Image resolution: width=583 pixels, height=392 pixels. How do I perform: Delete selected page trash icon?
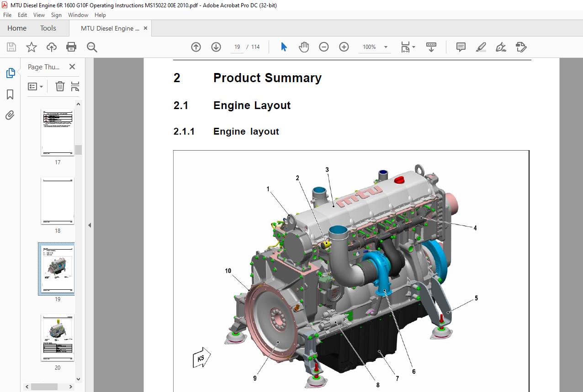pos(60,86)
